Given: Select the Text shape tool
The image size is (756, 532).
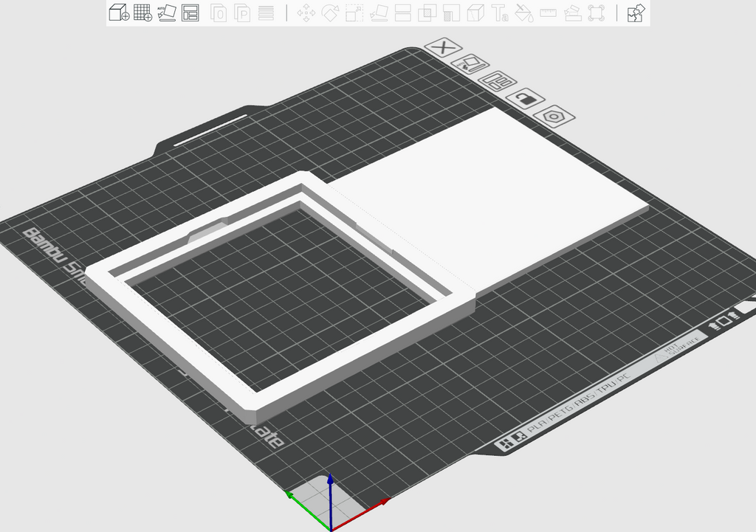Looking at the screenshot, I should point(500,13).
